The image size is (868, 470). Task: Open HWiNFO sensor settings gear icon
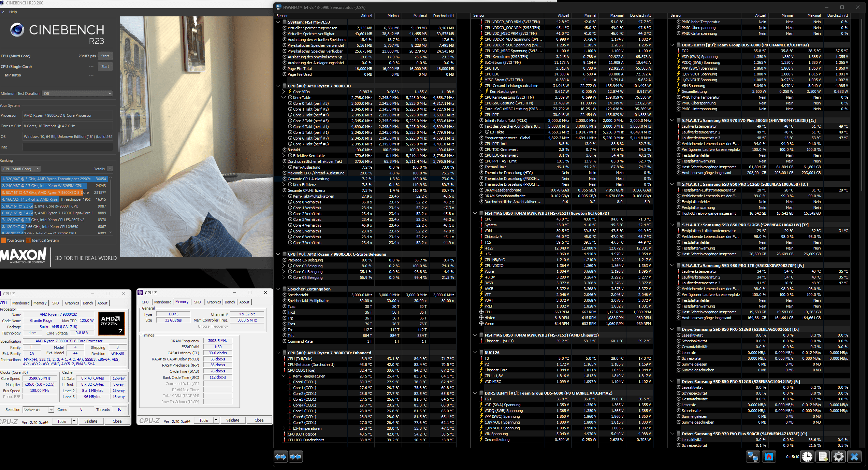coord(838,457)
